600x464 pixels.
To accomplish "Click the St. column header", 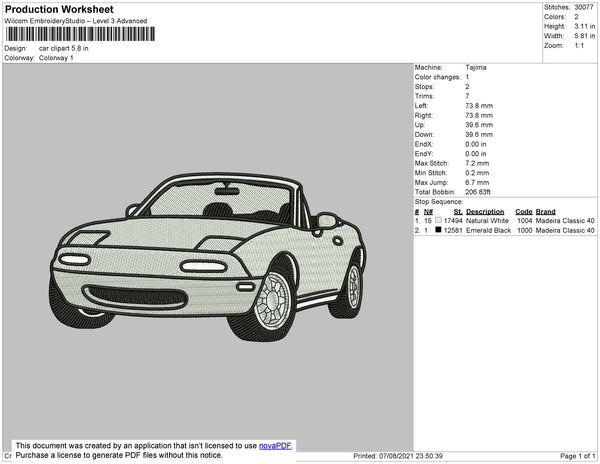I will (458, 211).
